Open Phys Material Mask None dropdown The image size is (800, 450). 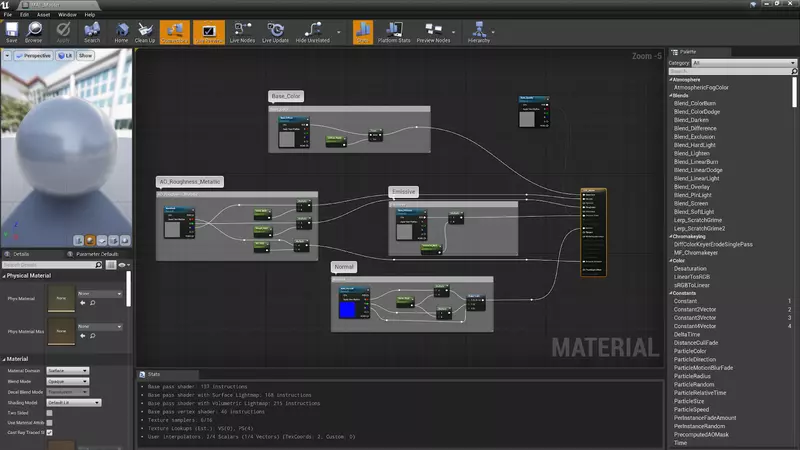click(x=100, y=326)
